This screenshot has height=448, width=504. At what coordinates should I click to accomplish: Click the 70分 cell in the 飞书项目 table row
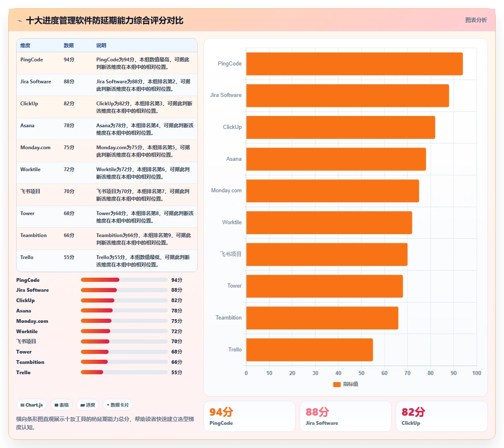(69, 191)
